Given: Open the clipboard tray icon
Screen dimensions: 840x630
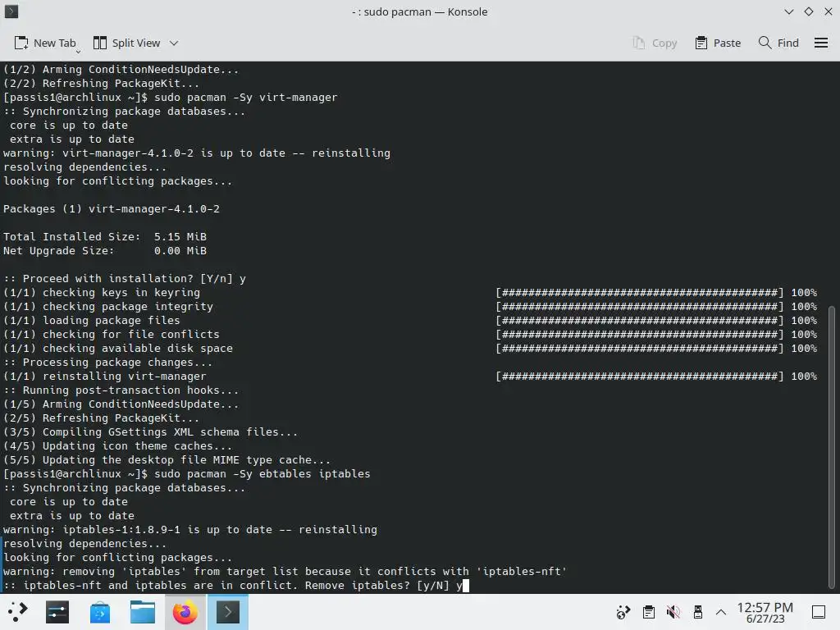Looking at the screenshot, I should (x=648, y=612).
